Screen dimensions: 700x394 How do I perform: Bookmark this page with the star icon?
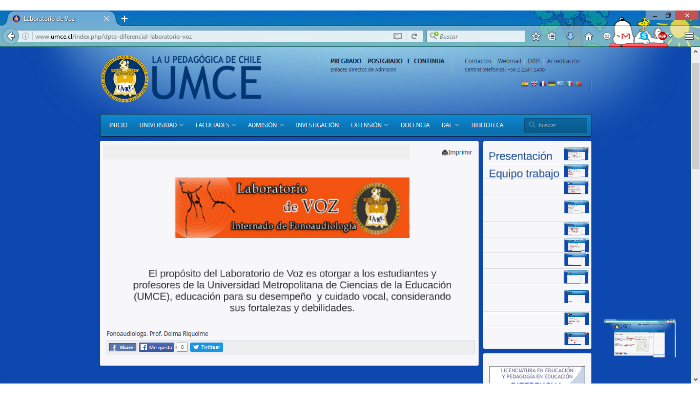point(536,37)
